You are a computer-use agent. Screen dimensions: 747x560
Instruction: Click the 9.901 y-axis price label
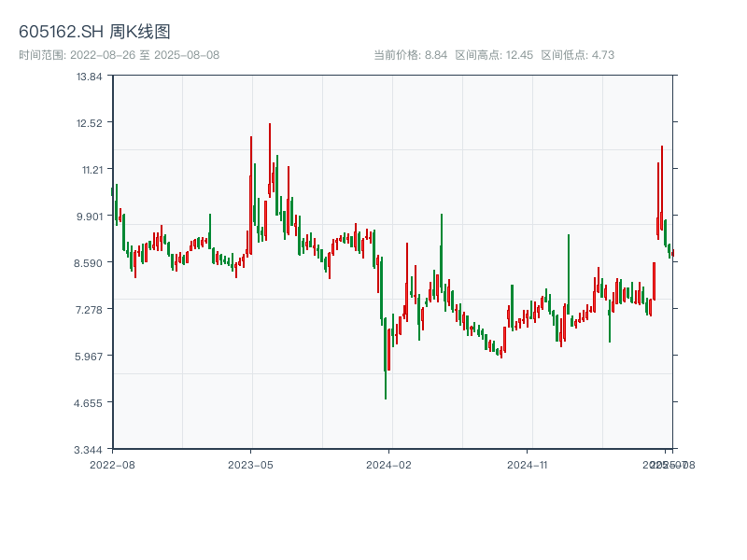coord(90,217)
